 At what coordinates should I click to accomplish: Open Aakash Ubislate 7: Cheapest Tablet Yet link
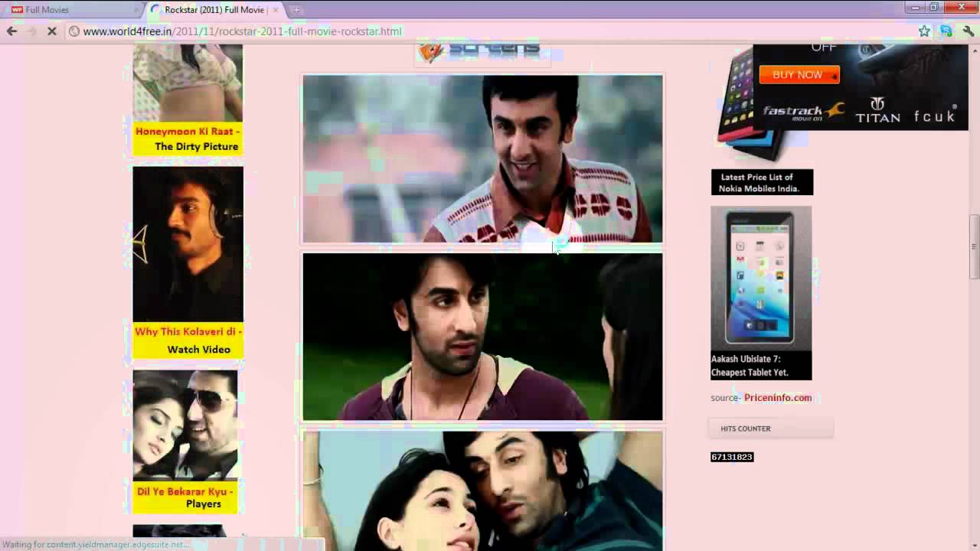[761, 366]
